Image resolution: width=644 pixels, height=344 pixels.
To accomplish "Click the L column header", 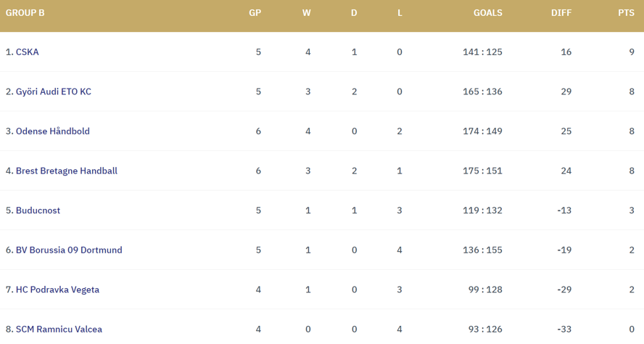I will point(400,13).
